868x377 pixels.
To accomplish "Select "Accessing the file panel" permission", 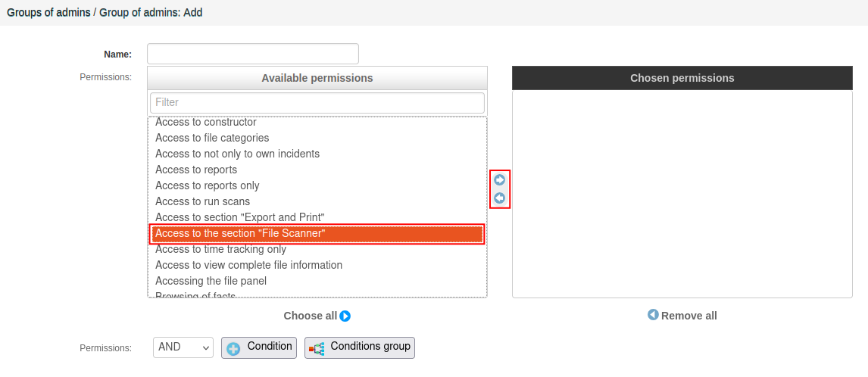I will click(x=211, y=281).
